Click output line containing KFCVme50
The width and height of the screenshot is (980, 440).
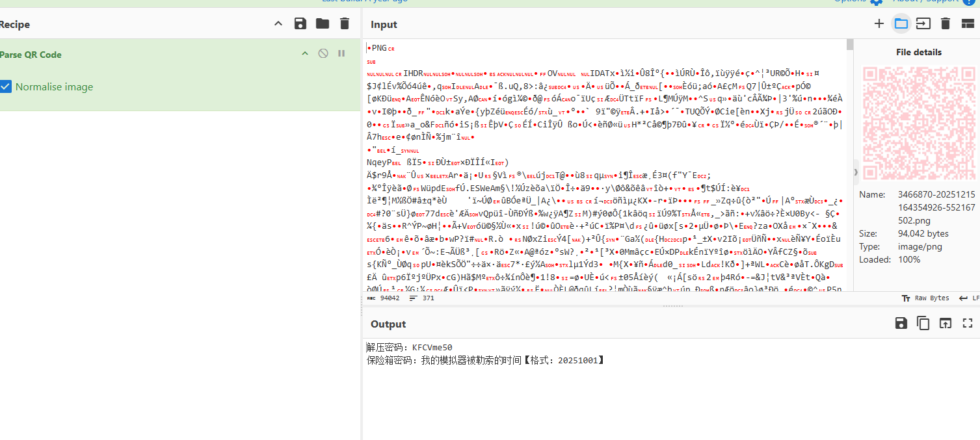409,348
